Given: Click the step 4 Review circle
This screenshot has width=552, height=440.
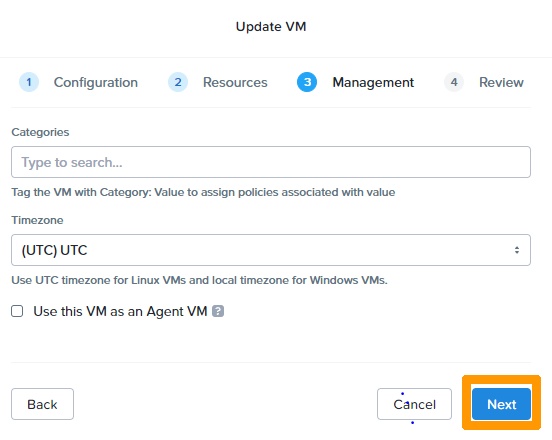Looking at the screenshot, I should point(454,82).
